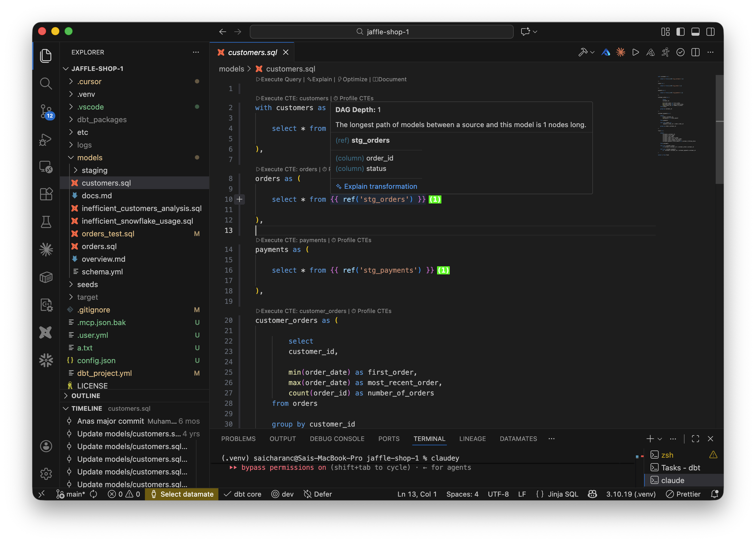Screen dimensions: 756x543
Task: Open the Search view icon
Action: click(x=46, y=83)
